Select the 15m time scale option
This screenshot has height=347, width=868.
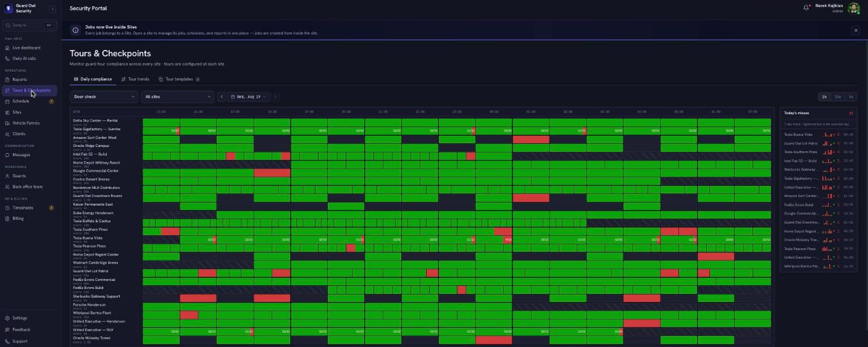(x=838, y=97)
